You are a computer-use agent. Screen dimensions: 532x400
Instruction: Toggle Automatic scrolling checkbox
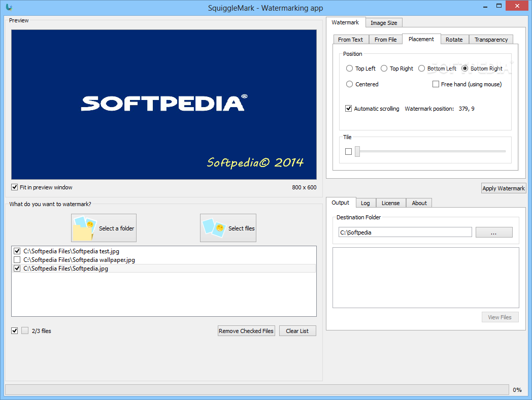tap(348, 109)
